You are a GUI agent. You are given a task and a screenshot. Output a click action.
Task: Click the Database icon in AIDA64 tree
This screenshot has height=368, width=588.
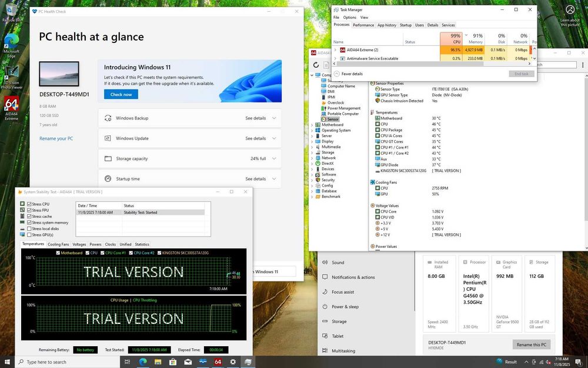tap(318, 191)
